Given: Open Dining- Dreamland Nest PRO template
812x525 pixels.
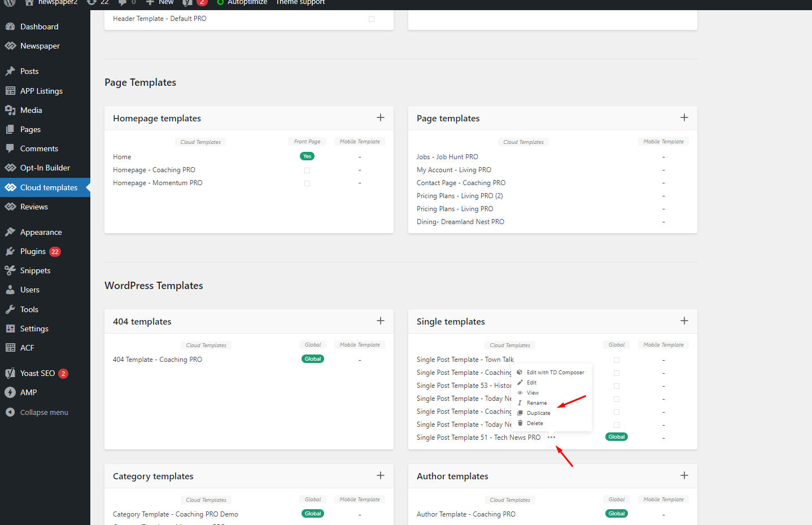Looking at the screenshot, I should point(460,222).
